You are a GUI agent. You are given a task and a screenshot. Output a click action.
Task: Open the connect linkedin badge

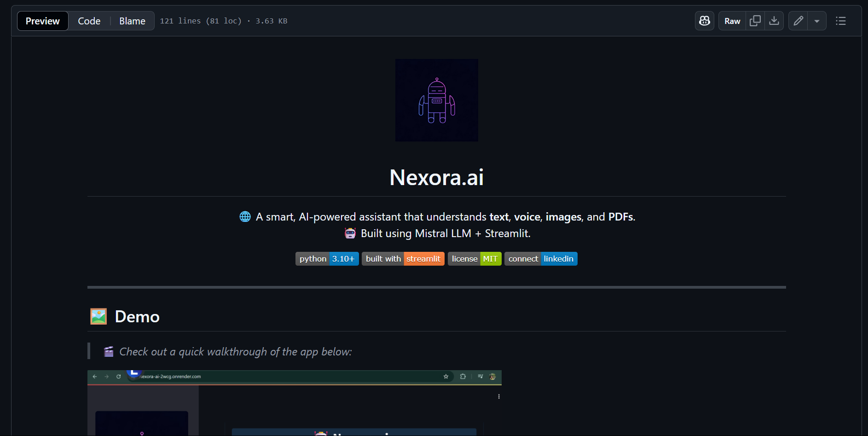click(541, 259)
